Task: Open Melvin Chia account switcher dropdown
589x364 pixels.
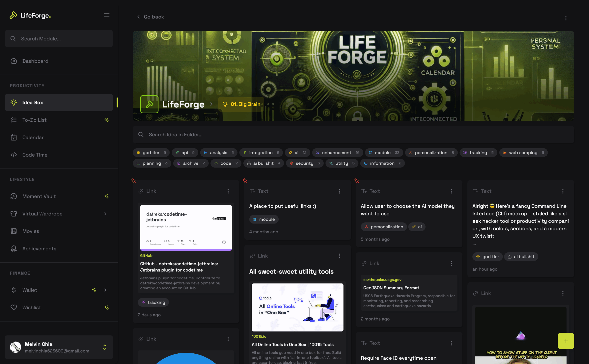Action: [x=104, y=347]
